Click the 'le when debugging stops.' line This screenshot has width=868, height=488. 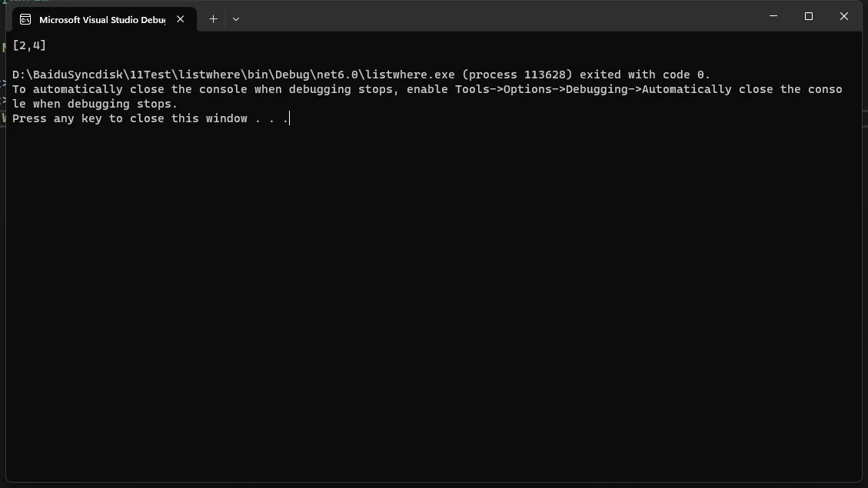(95, 104)
